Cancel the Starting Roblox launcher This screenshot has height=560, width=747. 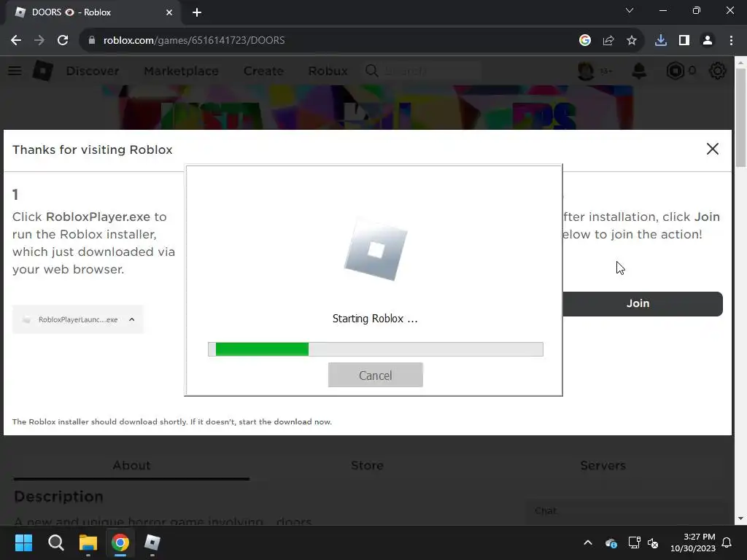coord(376,376)
